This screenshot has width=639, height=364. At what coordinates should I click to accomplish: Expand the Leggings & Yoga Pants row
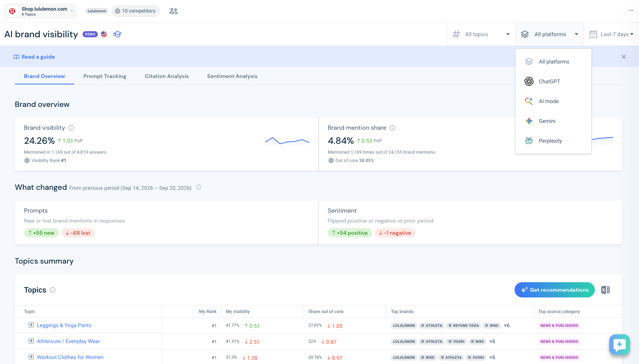coord(31,325)
